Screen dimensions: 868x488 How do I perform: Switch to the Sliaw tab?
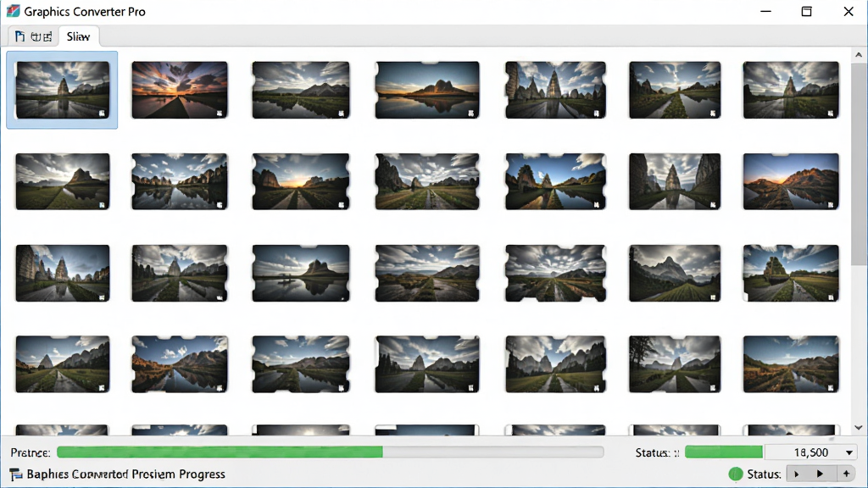pyautogui.click(x=78, y=36)
